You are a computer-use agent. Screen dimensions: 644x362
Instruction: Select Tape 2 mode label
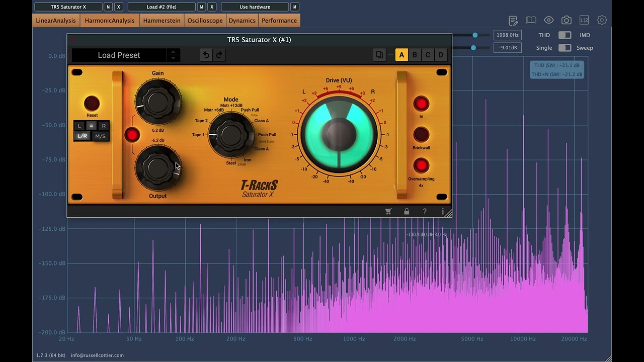[201, 121]
